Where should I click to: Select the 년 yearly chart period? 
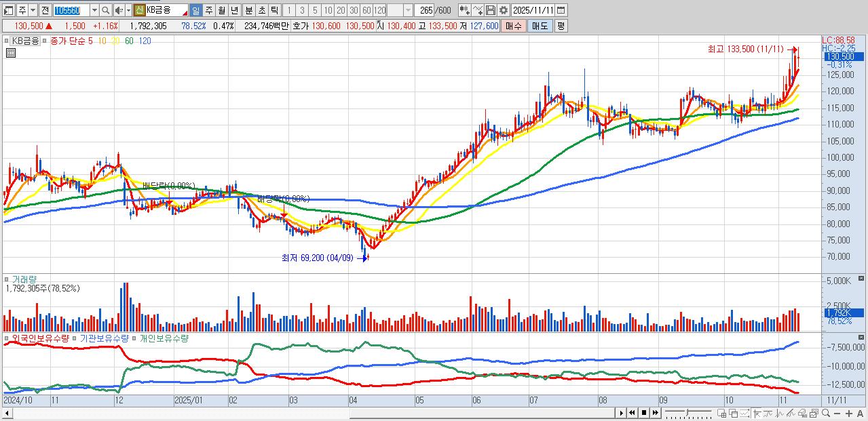(234, 11)
